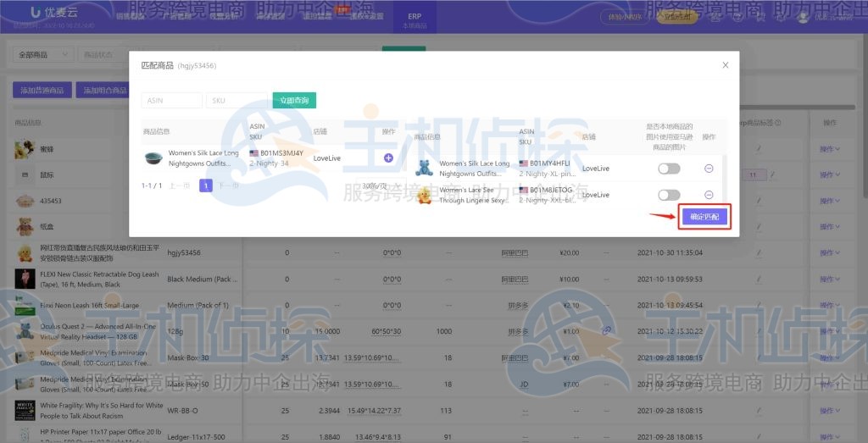Image resolution: width=868 pixels, height=443 pixels.
Task: Click the 立即查询 search button
Action: [x=294, y=101]
